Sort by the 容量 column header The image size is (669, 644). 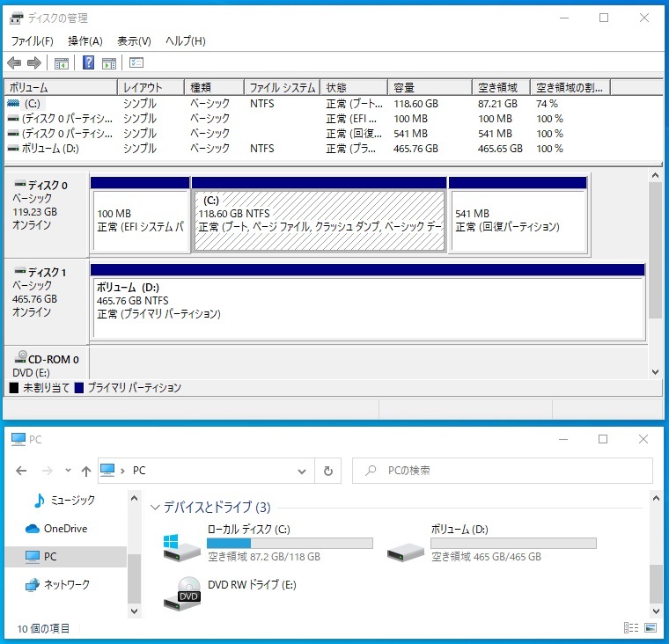point(430,87)
